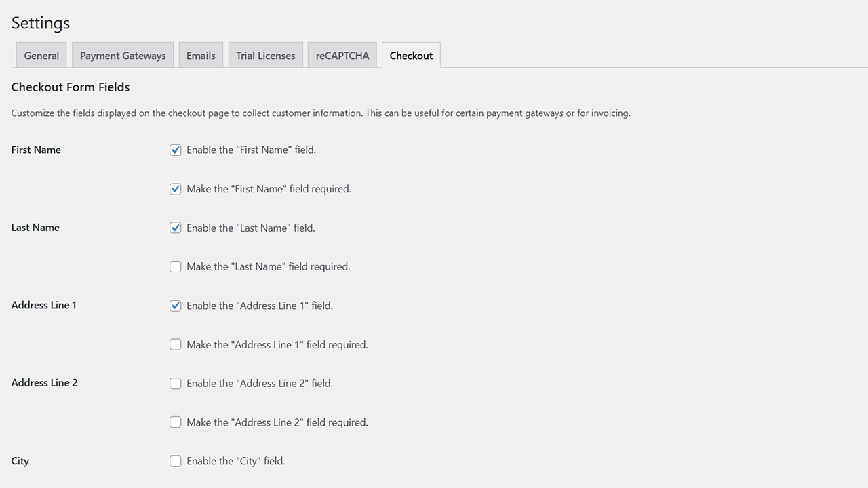The image size is (868, 488).
Task: Open the General settings tab
Action: pos(41,56)
